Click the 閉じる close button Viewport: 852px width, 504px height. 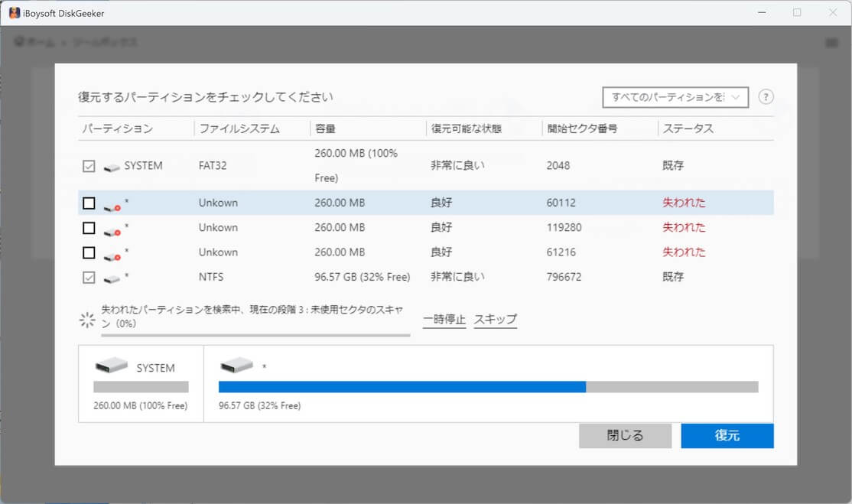pyautogui.click(x=625, y=436)
